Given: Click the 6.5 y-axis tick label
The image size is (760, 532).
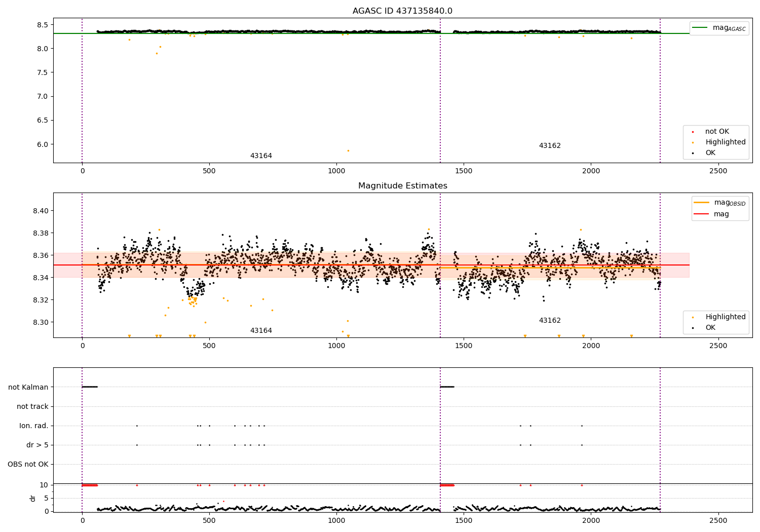Looking at the screenshot, I should 43,120.
